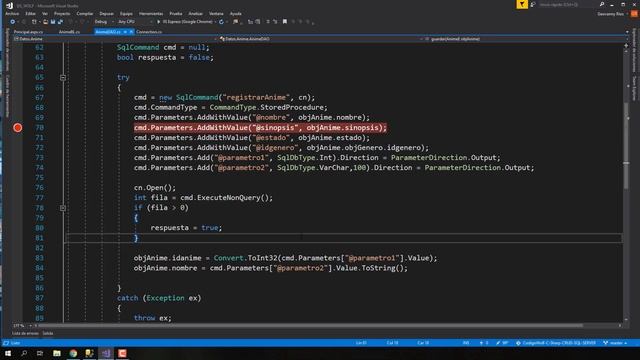This screenshot has height=360, width=640.
Task: Click the Quick Launch search magnifier icon
Action: click(x=602, y=4)
